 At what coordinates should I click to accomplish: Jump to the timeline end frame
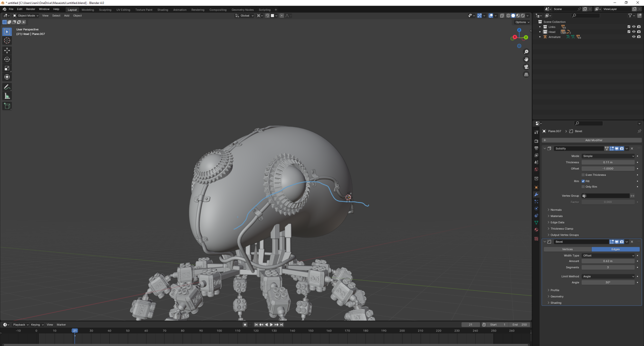click(282, 325)
